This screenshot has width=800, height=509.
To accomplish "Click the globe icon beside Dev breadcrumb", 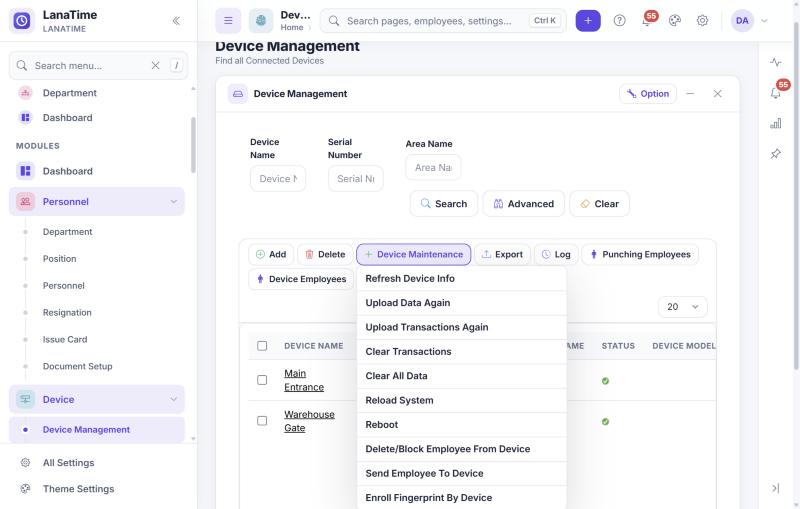I will pos(261,20).
